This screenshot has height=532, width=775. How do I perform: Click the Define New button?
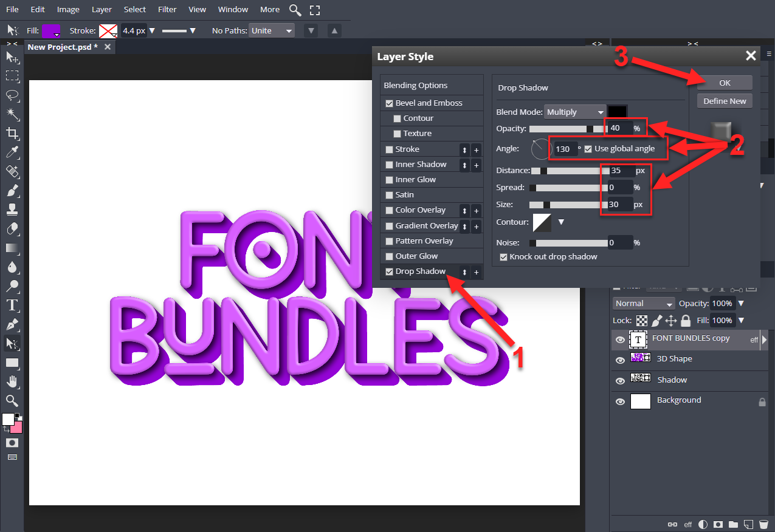[725, 101]
